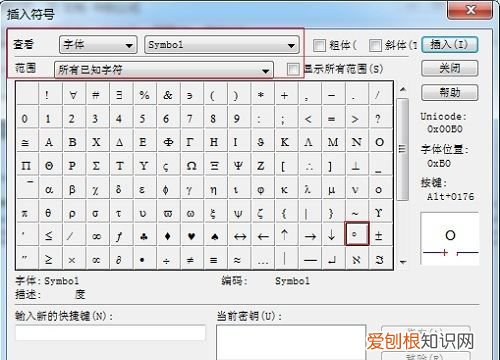Choose the perpendicular symbol

pyautogui.click(x=356, y=165)
